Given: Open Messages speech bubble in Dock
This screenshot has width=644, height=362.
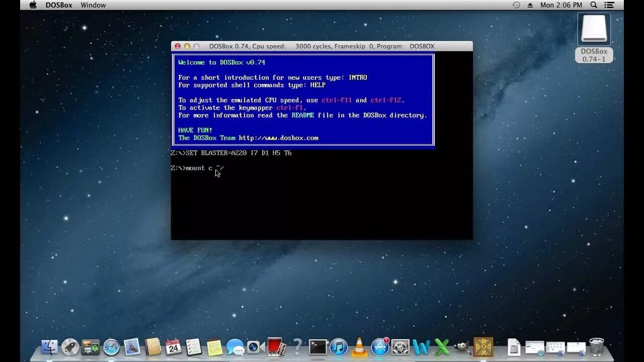Looking at the screenshot, I should [235, 347].
